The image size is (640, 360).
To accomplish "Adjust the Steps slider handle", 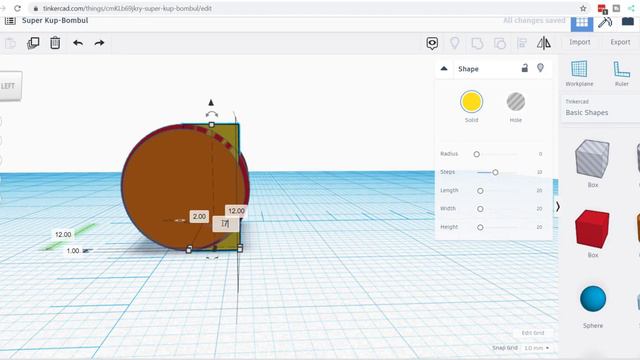I will click(495, 172).
